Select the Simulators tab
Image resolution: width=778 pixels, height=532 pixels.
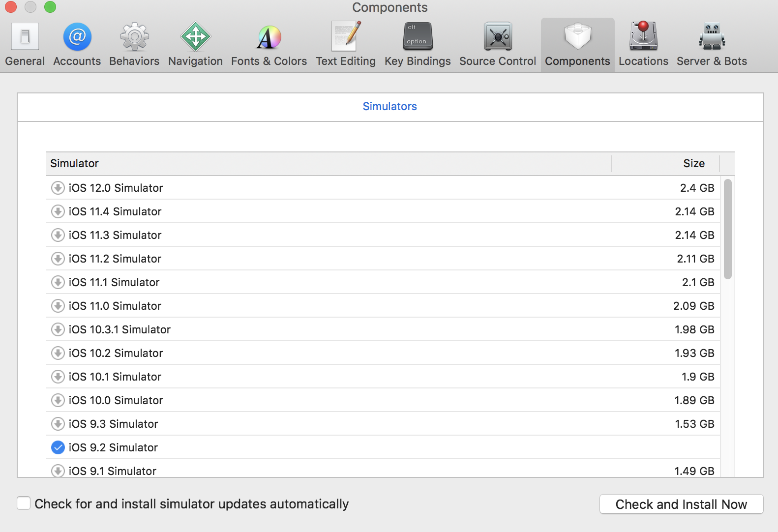click(x=390, y=107)
